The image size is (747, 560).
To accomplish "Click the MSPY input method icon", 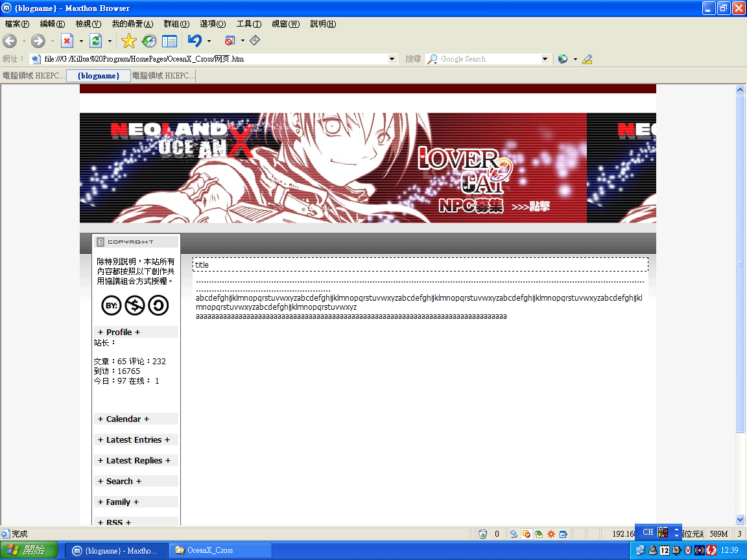I will point(663,532).
